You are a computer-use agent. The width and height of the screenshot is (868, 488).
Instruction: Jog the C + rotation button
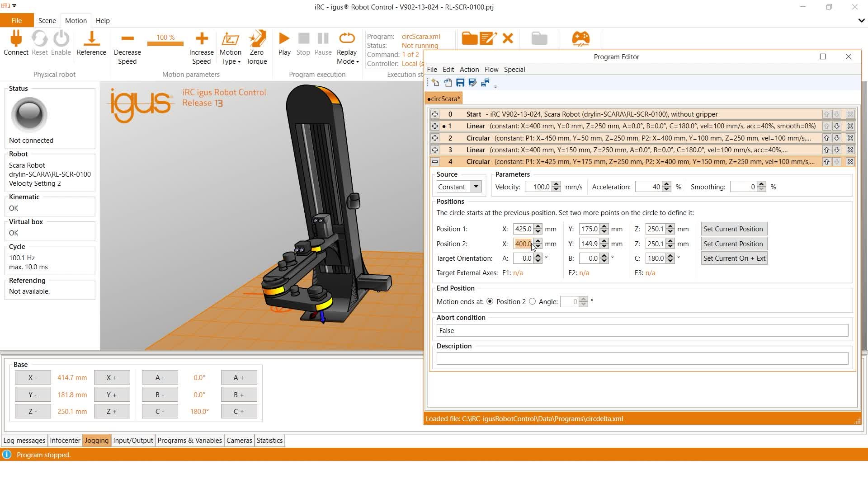pos(239,412)
